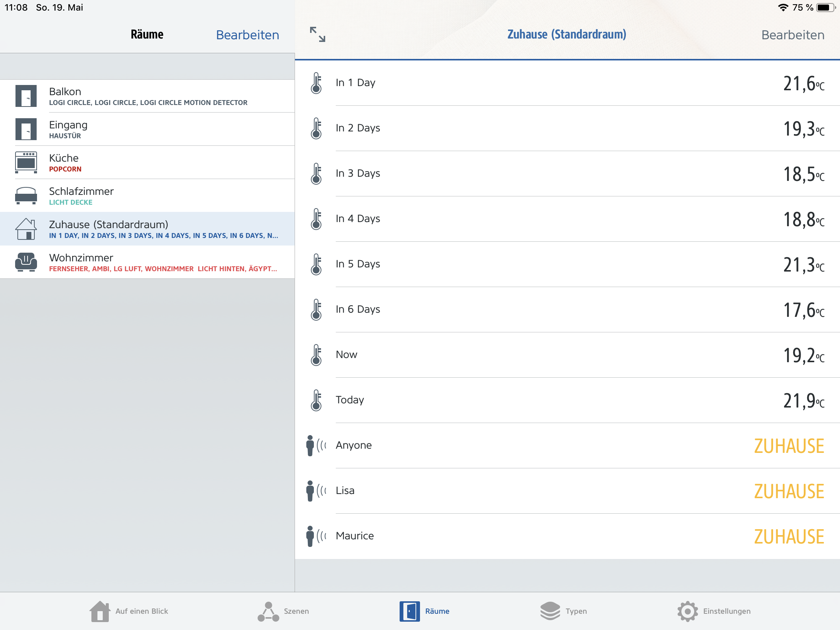Screen dimensions: 840x630
Task: Switch to Auf einen Blick tab
Action: click(x=129, y=611)
